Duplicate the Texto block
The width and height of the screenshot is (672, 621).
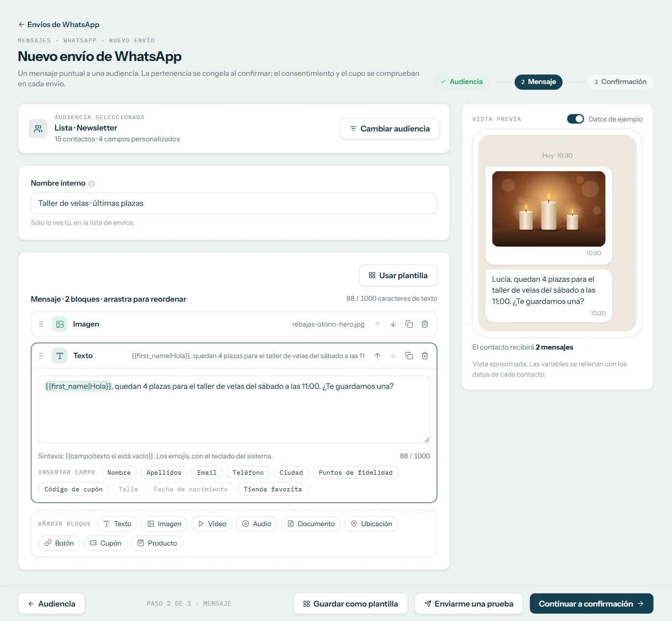tap(409, 356)
